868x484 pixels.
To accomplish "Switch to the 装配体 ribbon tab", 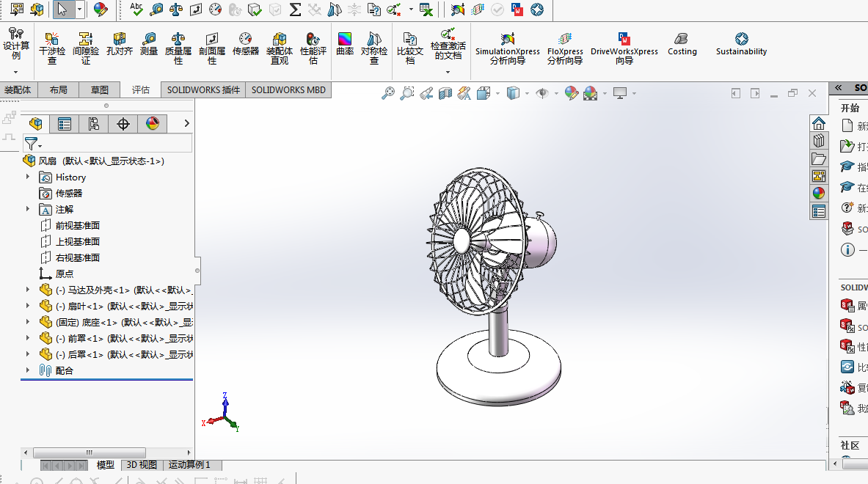I will click(18, 90).
